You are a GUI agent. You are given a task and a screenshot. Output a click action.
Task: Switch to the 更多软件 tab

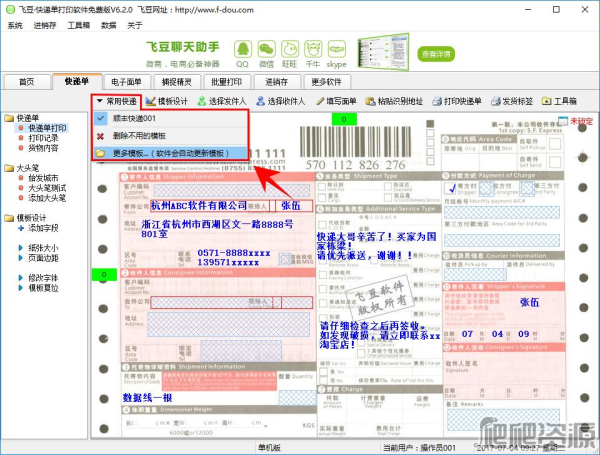[x=326, y=82]
